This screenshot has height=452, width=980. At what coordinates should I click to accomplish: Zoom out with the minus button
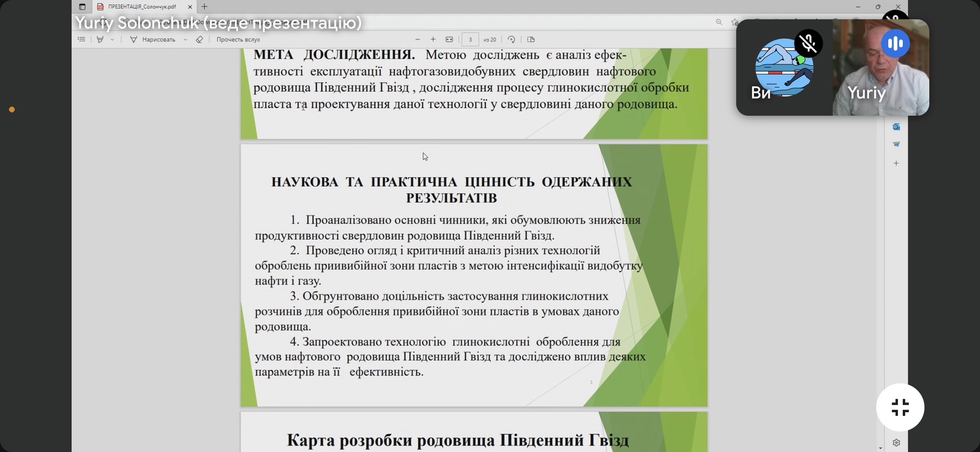click(x=418, y=39)
